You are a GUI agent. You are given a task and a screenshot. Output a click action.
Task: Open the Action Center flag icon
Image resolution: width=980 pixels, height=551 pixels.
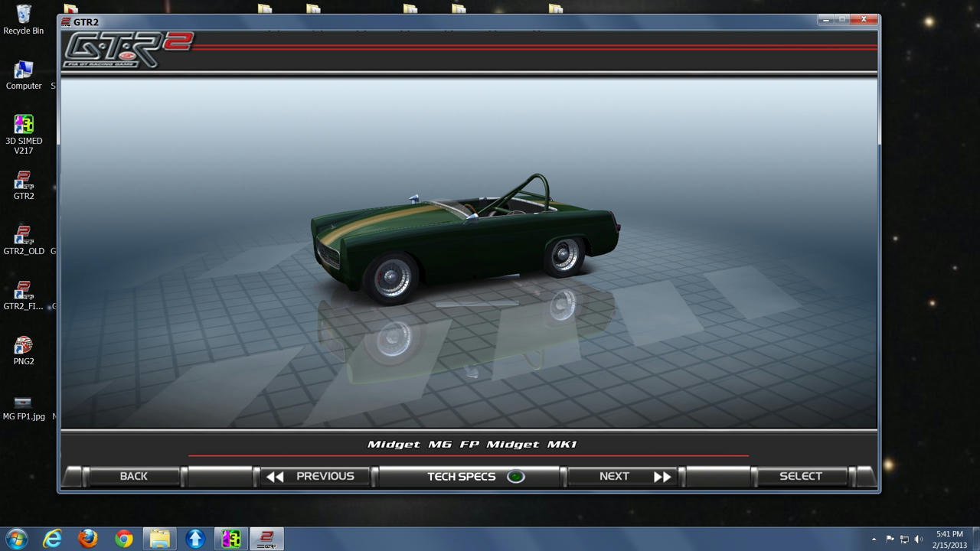[x=890, y=540]
